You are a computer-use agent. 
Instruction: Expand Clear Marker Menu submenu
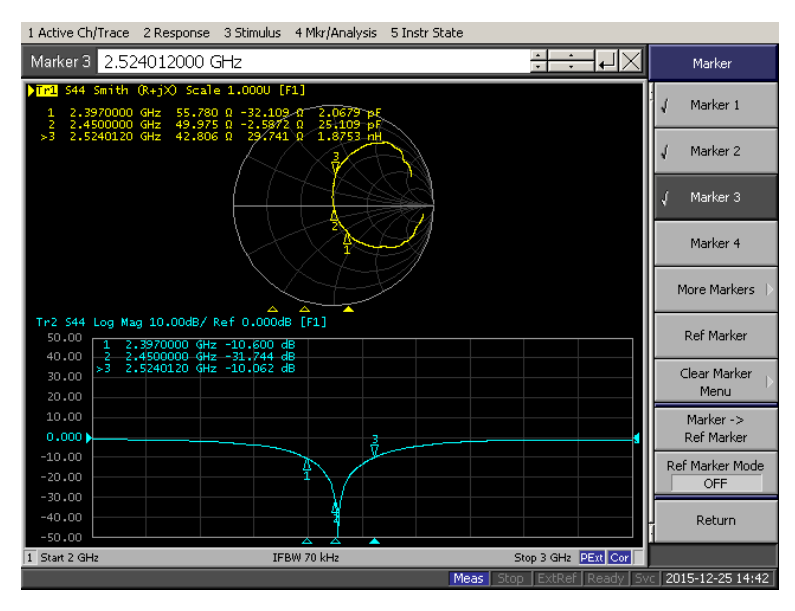click(715, 382)
